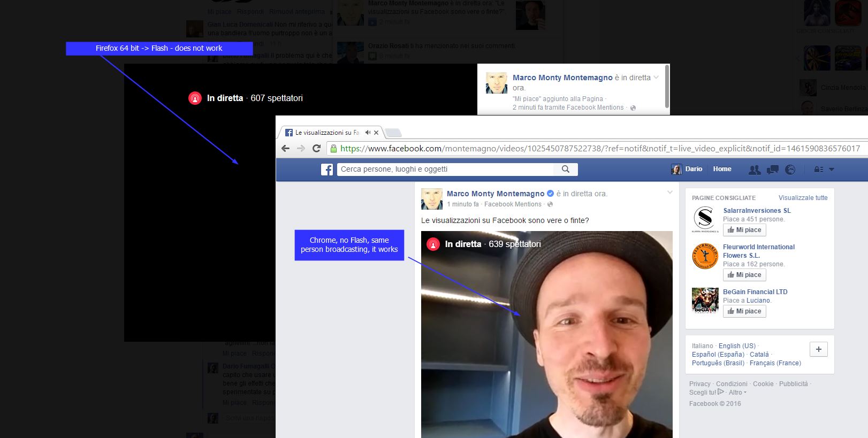Click the Facebook logo in the blue bar
The height and width of the screenshot is (438, 868).
327,170
